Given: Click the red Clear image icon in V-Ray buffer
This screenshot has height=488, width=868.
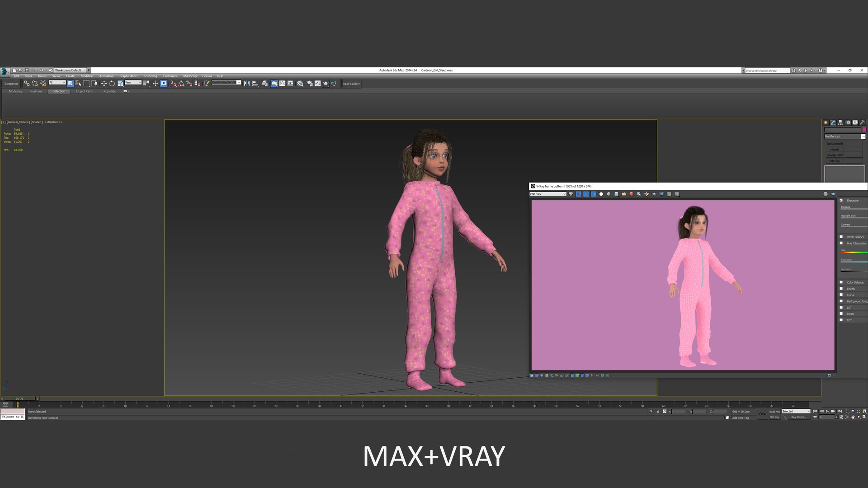Looking at the screenshot, I should [x=631, y=194].
